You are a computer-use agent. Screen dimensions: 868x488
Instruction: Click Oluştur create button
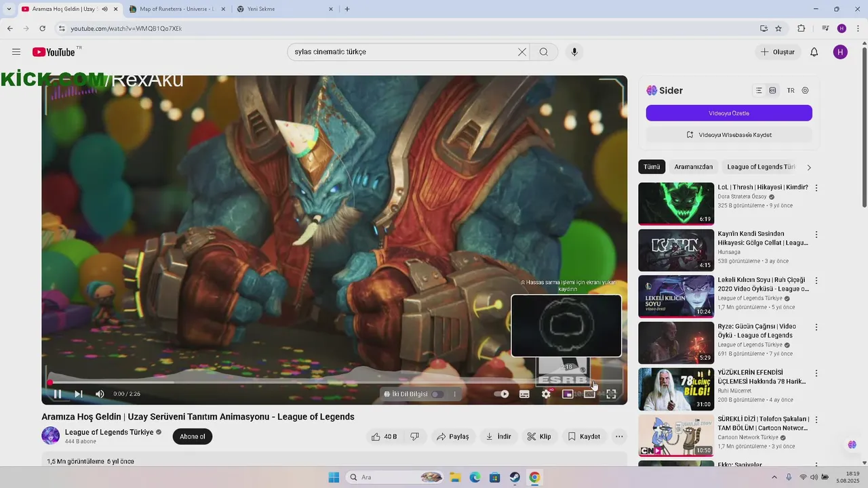778,52
